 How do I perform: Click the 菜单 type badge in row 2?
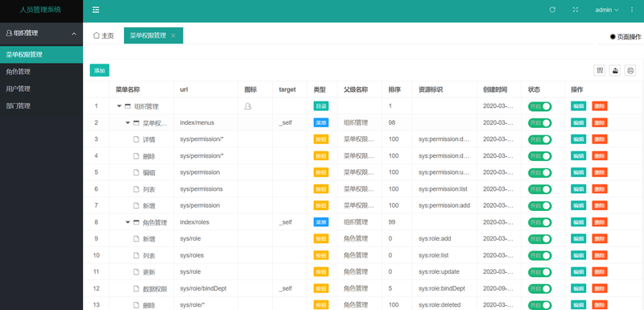[x=320, y=122]
